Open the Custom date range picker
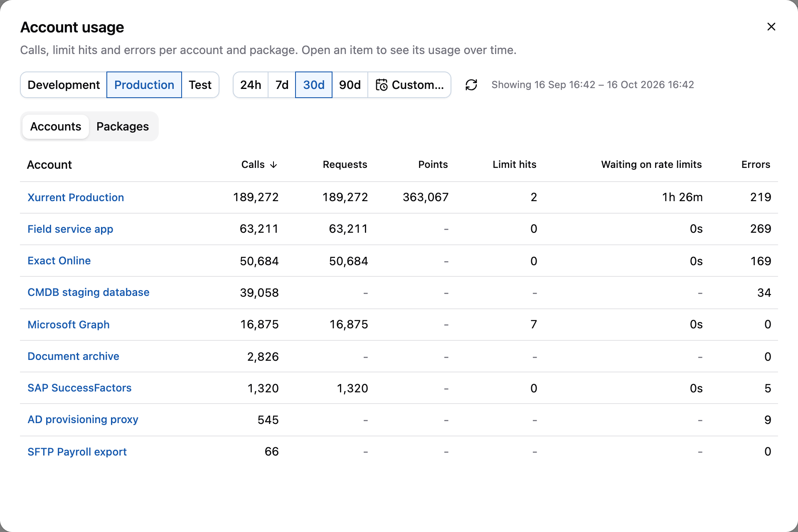This screenshot has width=798, height=532. point(409,85)
